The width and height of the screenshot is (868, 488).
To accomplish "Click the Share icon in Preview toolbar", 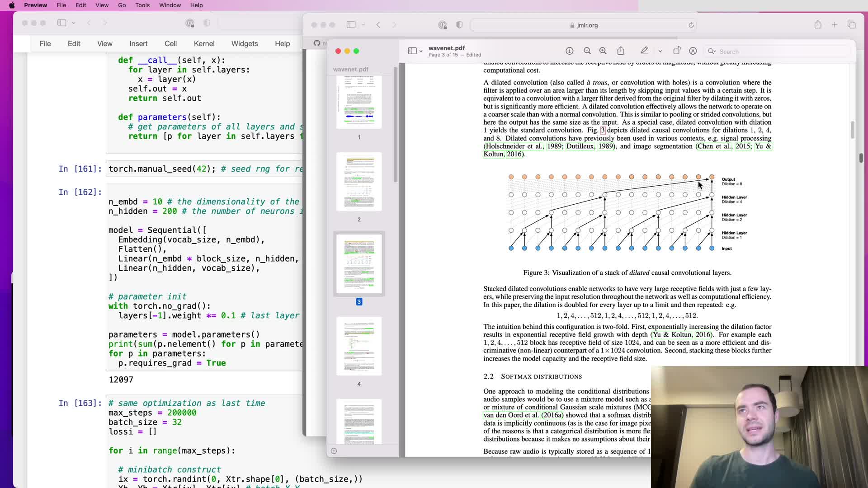I will click(x=621, y=51).
